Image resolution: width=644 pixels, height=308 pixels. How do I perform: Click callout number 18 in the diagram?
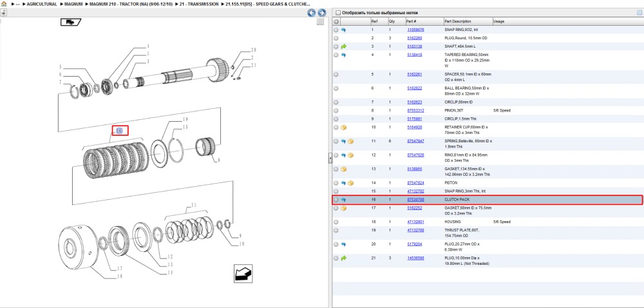(120, 276)
